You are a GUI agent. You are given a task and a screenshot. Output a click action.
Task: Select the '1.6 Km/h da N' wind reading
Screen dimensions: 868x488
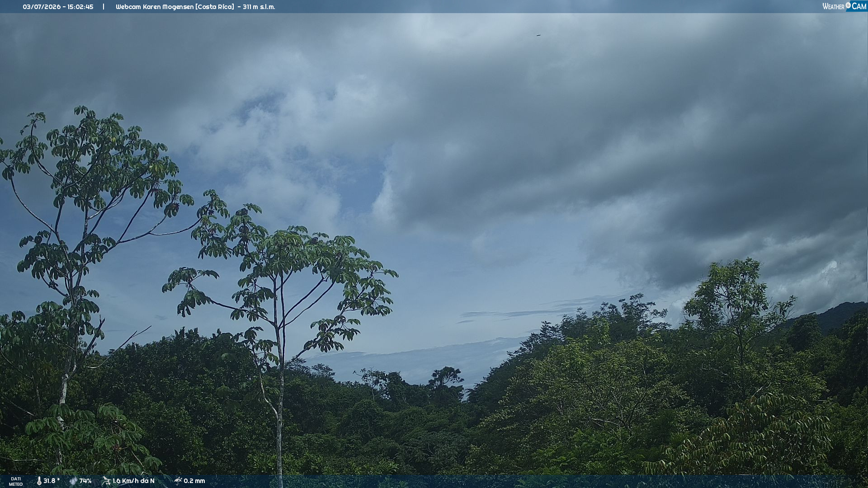(133, 481)
